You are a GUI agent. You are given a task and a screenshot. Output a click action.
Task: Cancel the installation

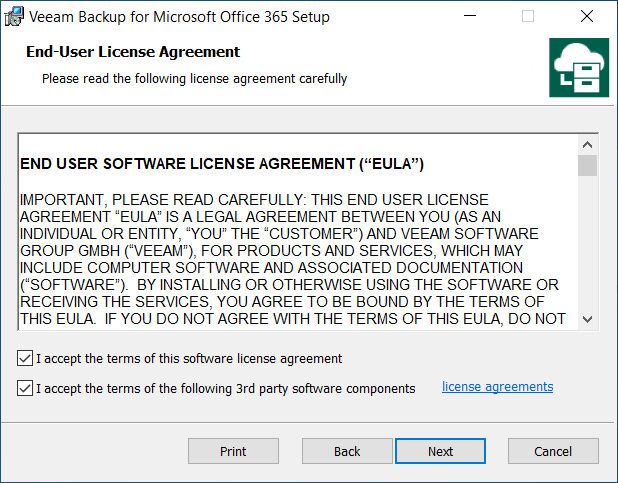click(x=553, y=451)
